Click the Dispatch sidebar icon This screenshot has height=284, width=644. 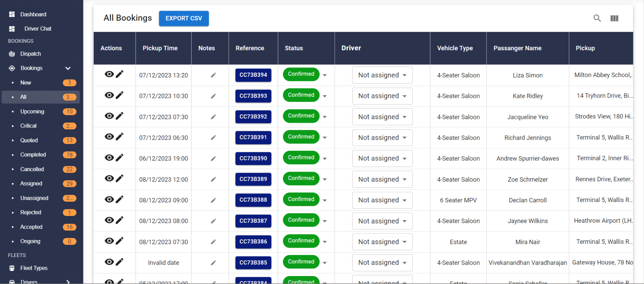(12, 54)
